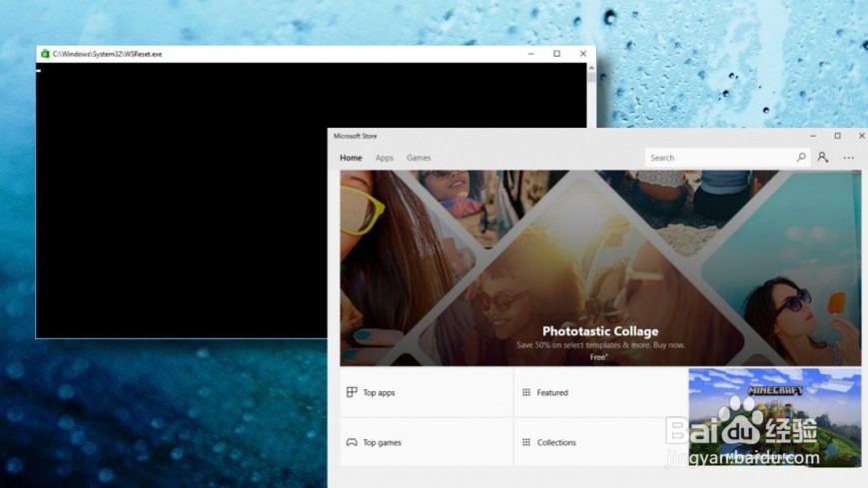Viewport: 868px width, 488px height.
Task: Open the Top games tile
Action: tap(427, 442)
